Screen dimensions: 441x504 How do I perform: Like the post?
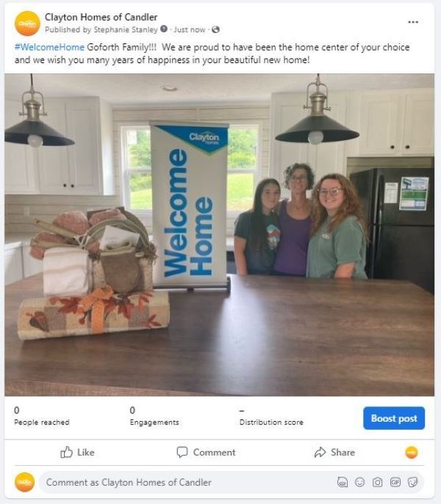tap(77, 453)
